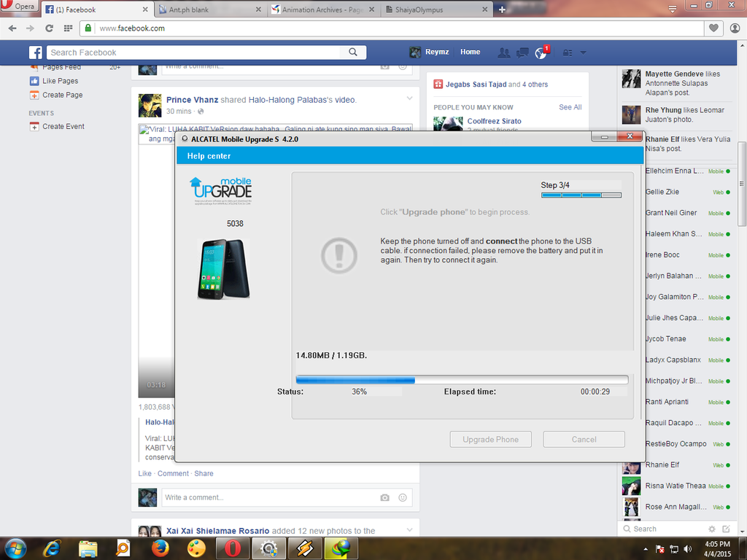Open Opera speed dial grid icon
This screenshot has width=747, height=560.
(68, 28)
